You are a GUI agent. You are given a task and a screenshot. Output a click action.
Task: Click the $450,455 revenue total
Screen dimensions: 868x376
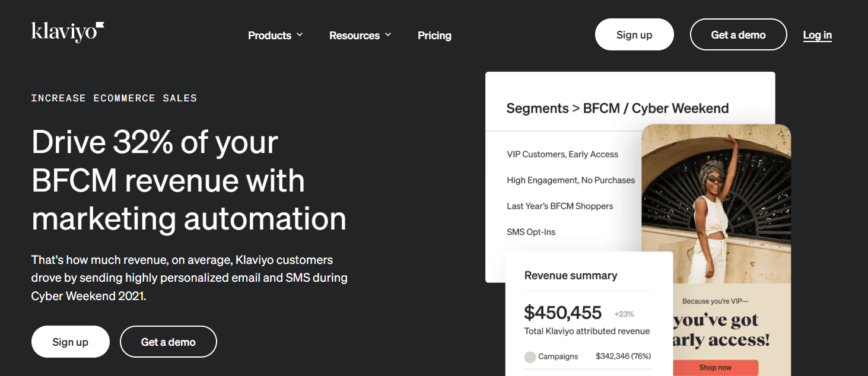pyautogui.click(x=562, y=313)
